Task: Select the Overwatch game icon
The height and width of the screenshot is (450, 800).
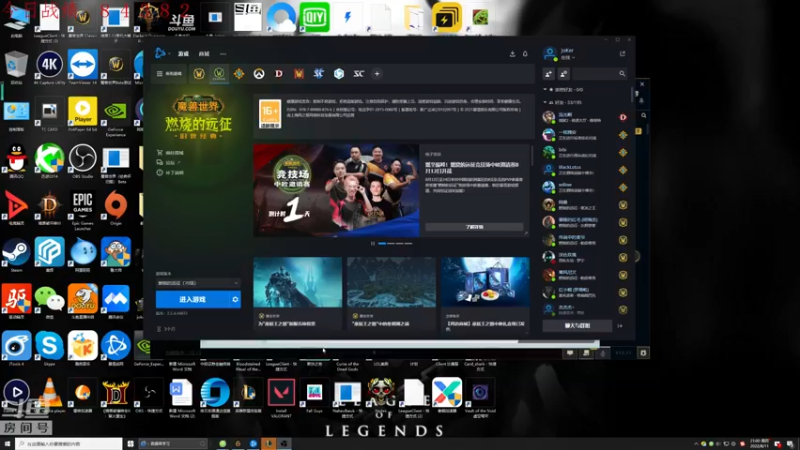Action: tap(259, 73)
